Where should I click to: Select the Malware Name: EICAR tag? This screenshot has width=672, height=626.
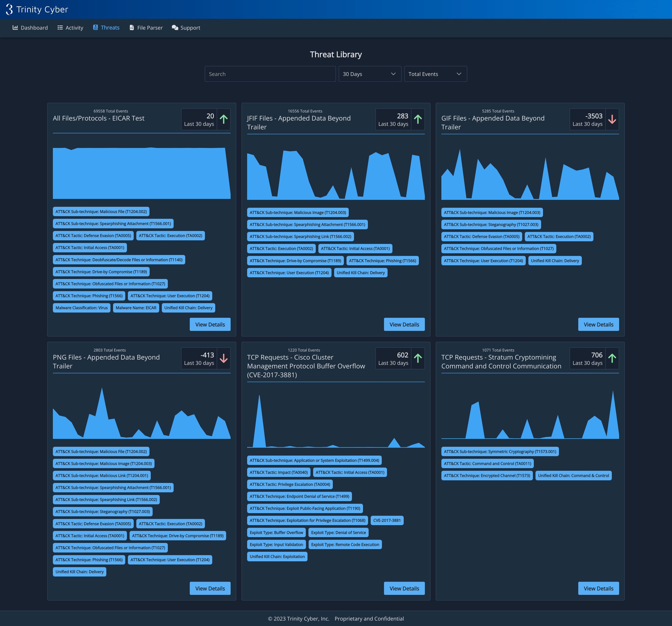point(136,307)
